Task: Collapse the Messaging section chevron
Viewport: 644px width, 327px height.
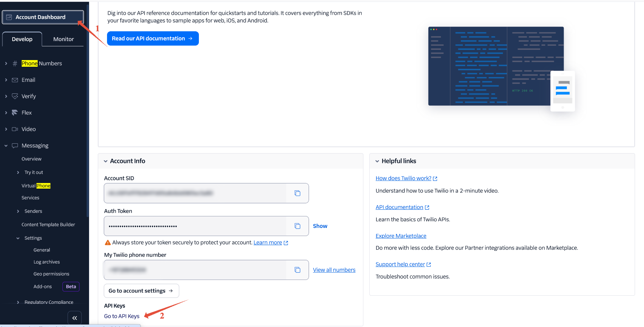Action: (x=6, y=146)
